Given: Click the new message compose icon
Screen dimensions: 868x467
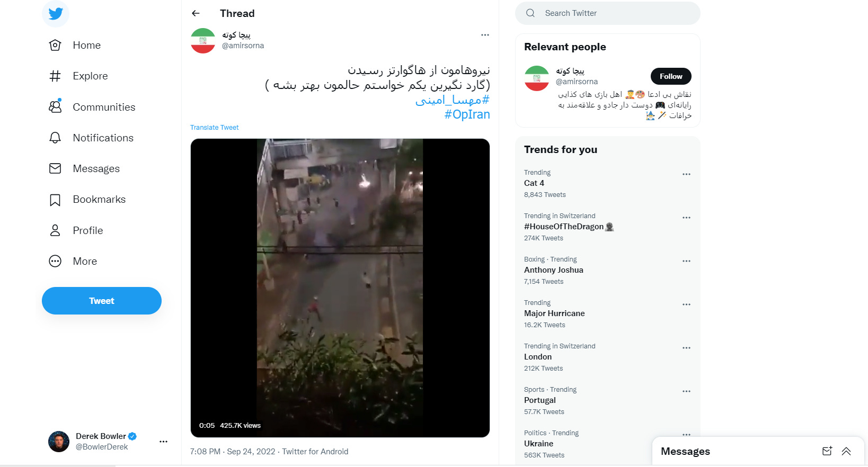Looking at the screenshot, I should tap(827, 451).
